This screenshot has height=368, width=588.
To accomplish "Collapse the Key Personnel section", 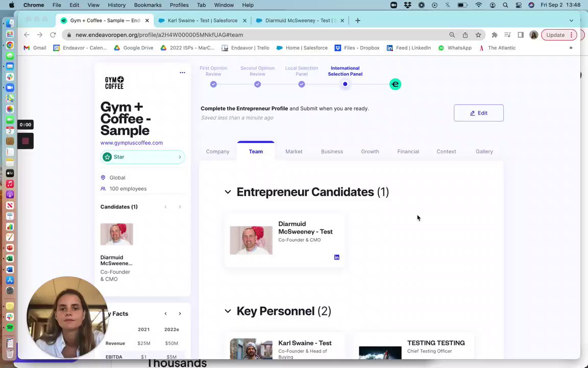I will 228,311.
